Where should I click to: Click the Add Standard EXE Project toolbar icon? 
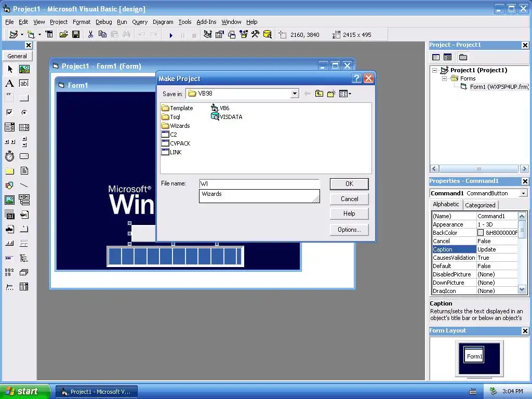coord(14,35)
